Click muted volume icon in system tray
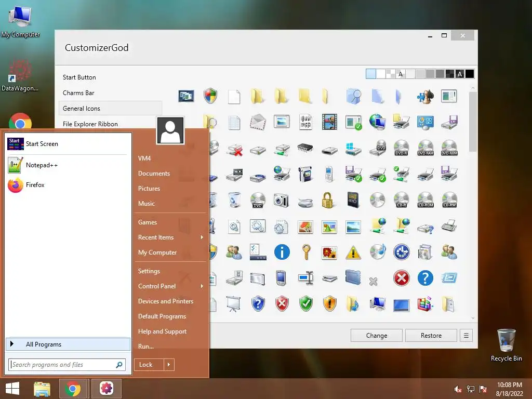 (458, 389)
